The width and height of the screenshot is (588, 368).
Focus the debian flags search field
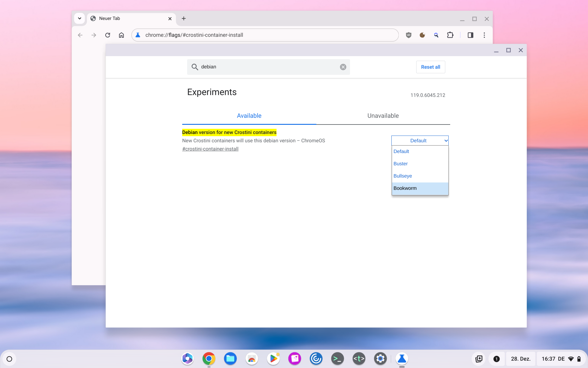[x=269, y=67]
